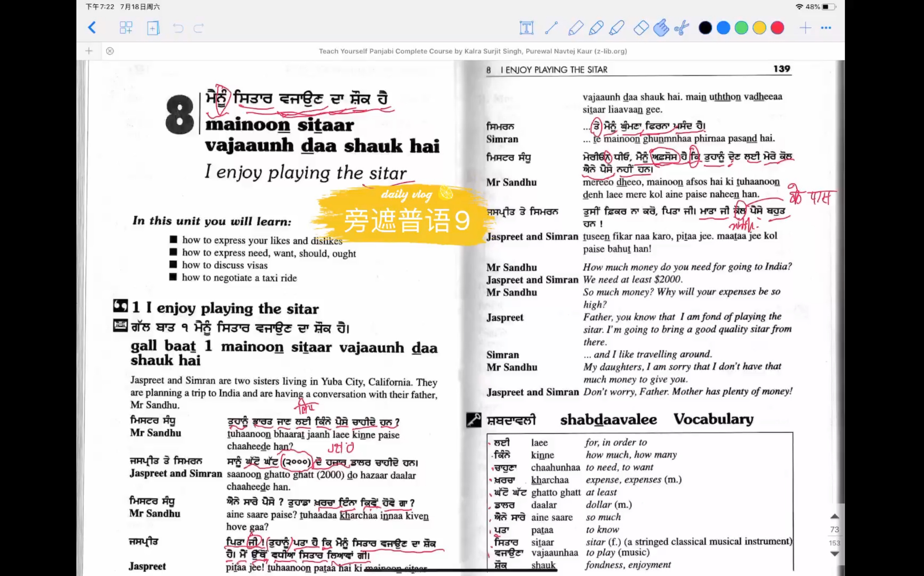Tap vocabulary entry 'kharchaa'
The height and width of the screenshot is (576, 924).
pos(550,480)
